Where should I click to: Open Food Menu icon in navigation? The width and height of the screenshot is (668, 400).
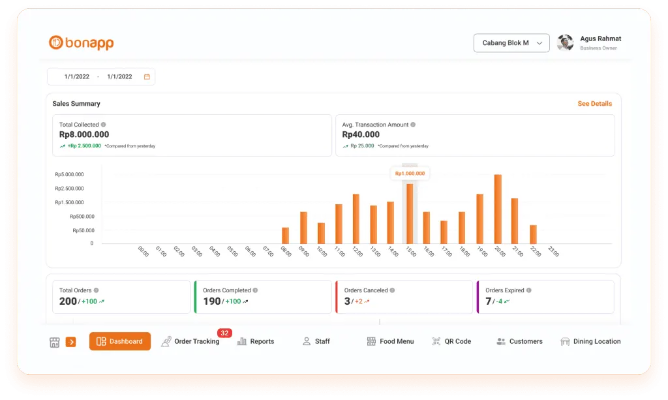(372, 341)
